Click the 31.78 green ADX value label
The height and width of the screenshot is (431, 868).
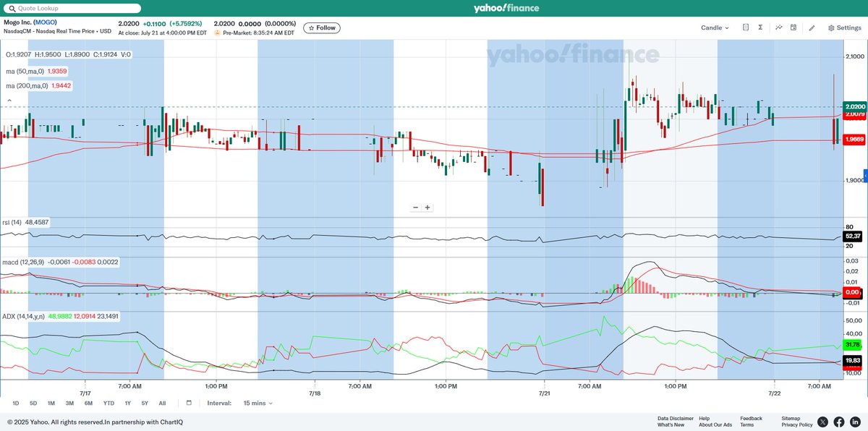(853, 345)
